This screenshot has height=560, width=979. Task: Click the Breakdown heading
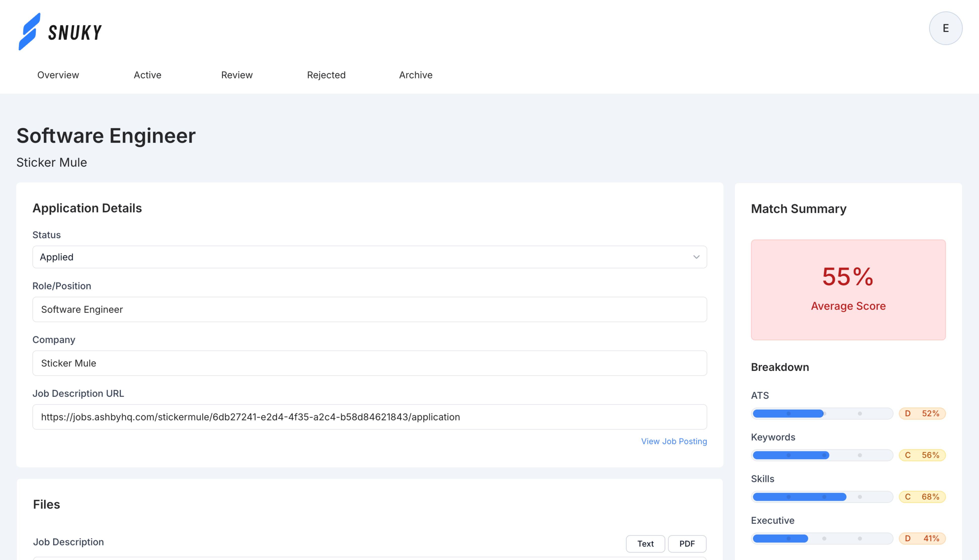(x=780, y=367)
